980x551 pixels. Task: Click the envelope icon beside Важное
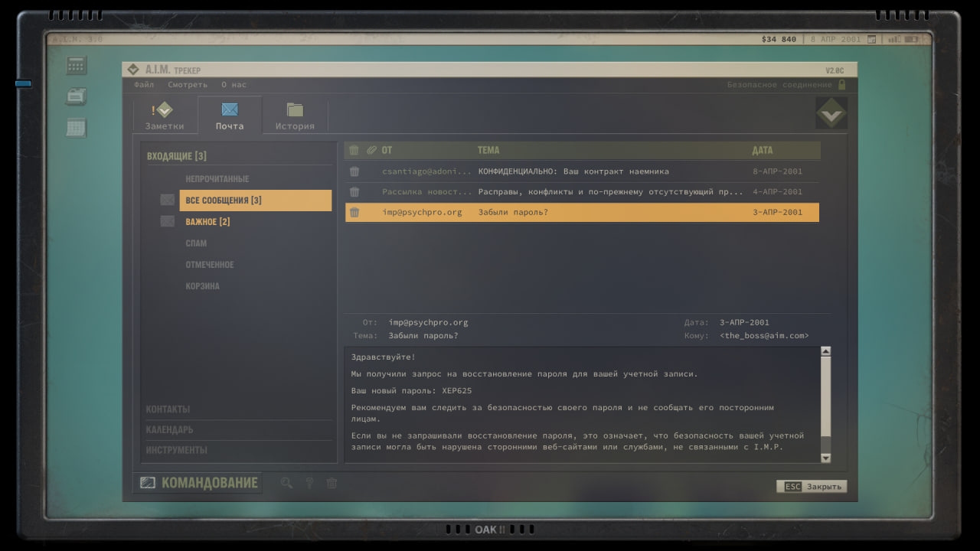click(168, 222)
